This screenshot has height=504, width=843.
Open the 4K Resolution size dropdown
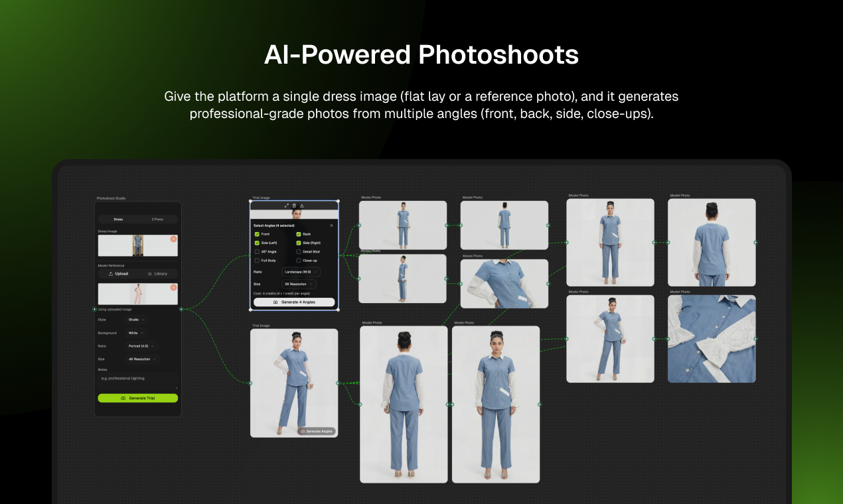coord(143,359)
